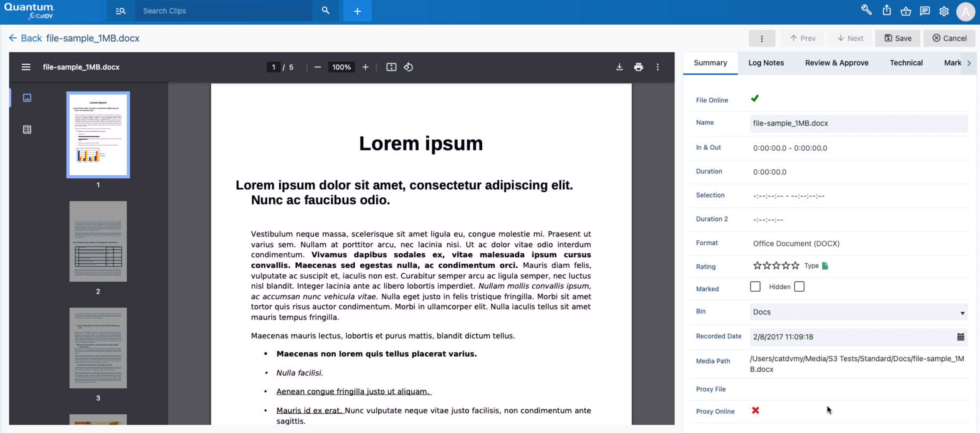Click the Media Path value text
The width and height of the screenshot is (980, 433).
(x=857, y=364)
